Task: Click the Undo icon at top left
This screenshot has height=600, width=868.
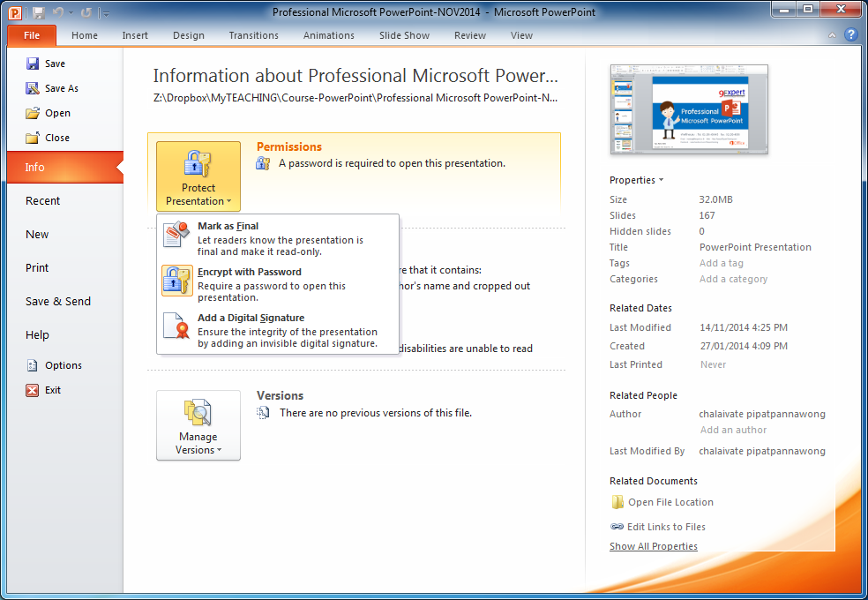Action: pos(56,11)
